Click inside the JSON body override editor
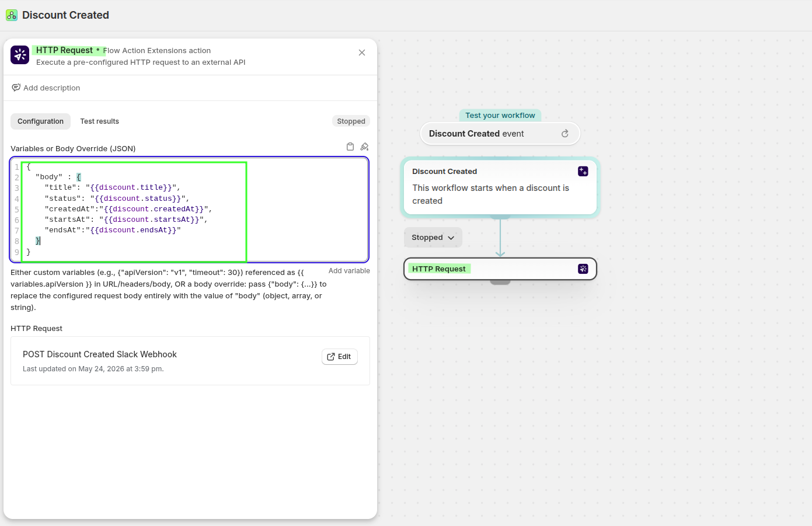This screenshot has height=526, width=812. pyautogui.click(x=190, y=210)
